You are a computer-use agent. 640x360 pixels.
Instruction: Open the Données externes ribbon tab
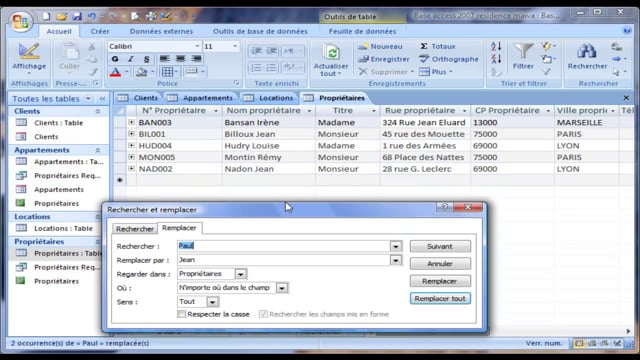pos(161,31)
